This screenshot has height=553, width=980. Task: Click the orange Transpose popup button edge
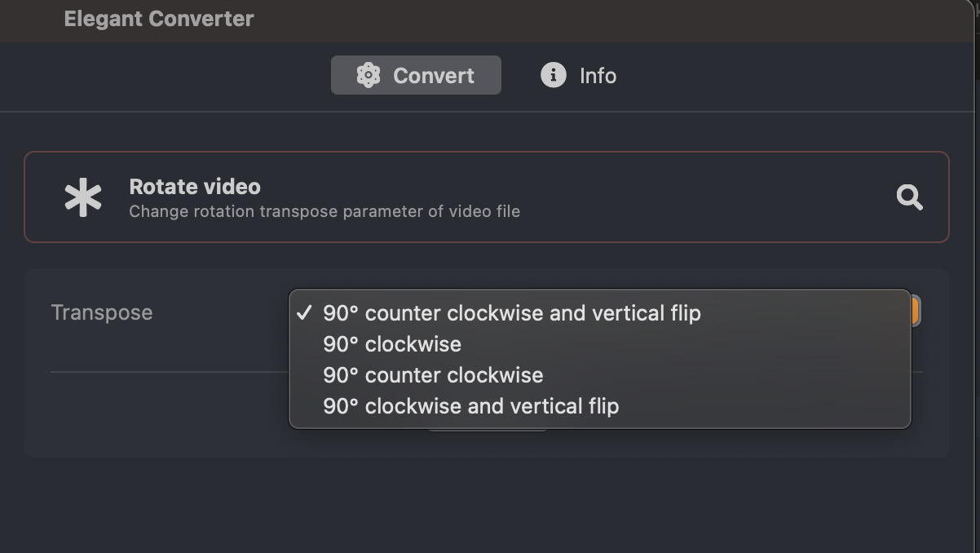(x=916, y=312)
